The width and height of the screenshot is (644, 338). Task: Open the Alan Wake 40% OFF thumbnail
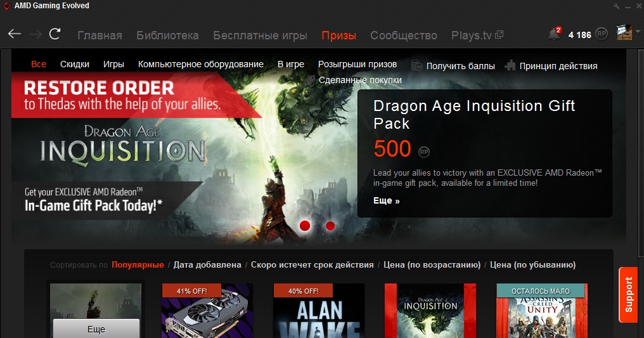click(319, 311)
